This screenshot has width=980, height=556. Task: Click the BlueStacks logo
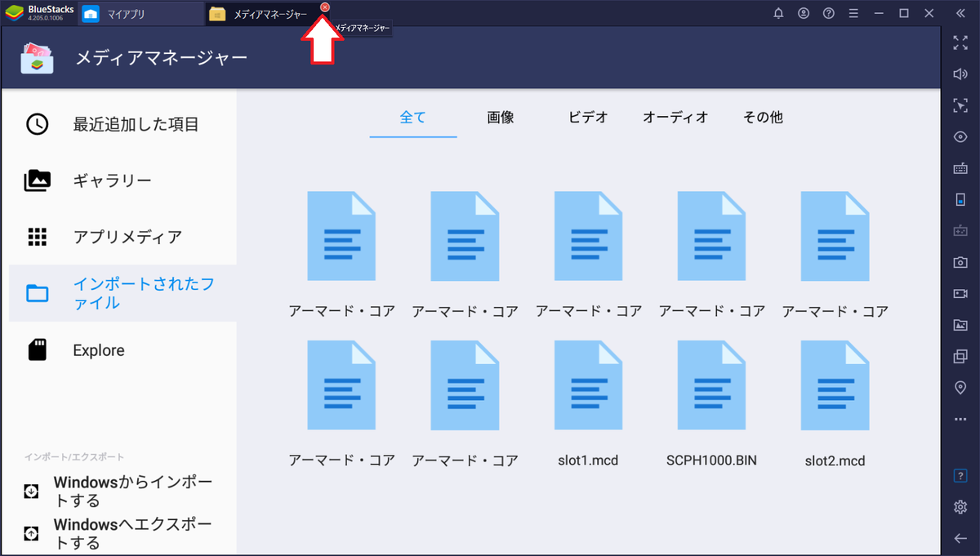tap(15, 13)
